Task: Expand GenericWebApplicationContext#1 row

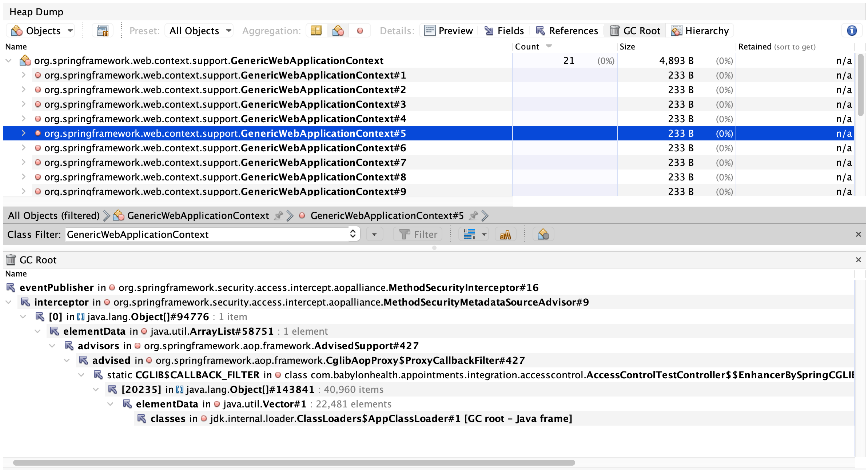Action: [x=23, y=75]
